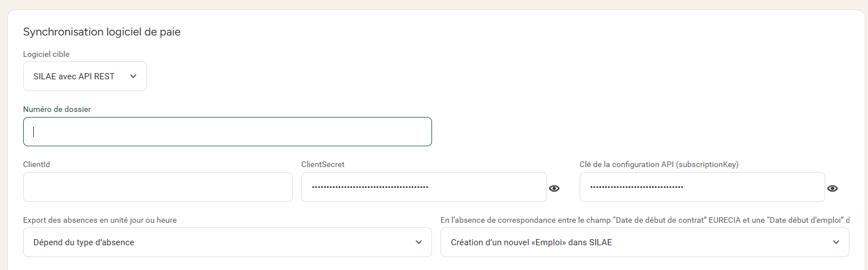Click chevron arrow of the Emploi selector

[x=836, y=242]
